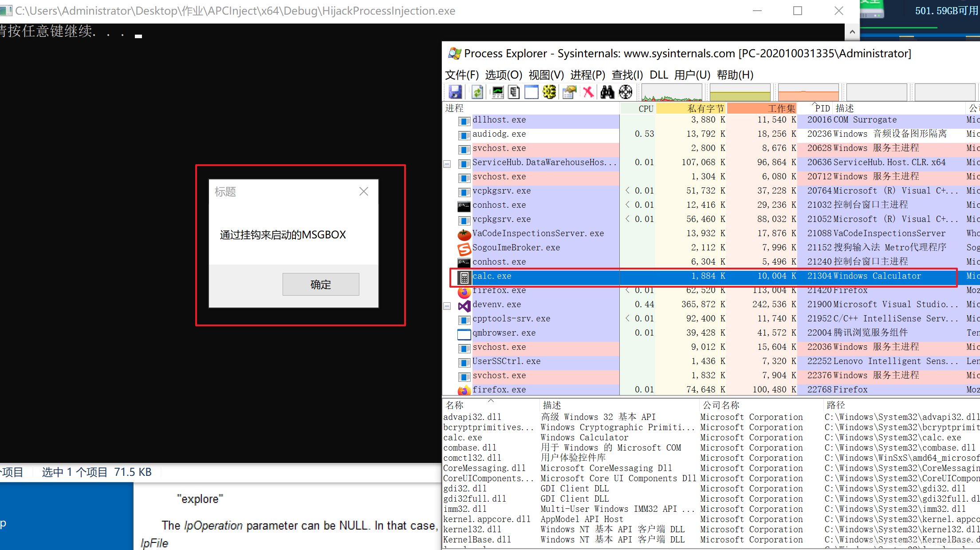Click the binoculars Find Handle icon
Screen dimensions: 980x550
(x=607, y=92)
